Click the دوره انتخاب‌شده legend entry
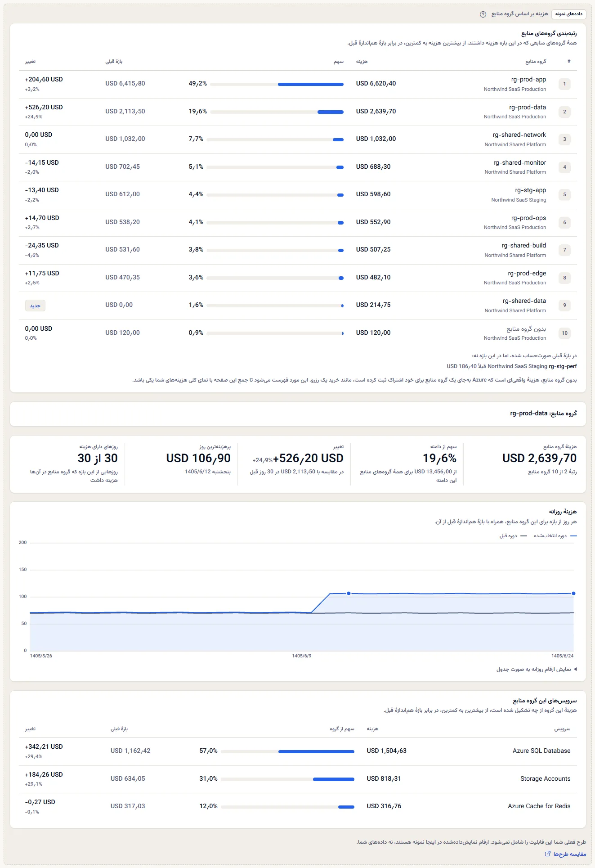 [x=555, y=536]
